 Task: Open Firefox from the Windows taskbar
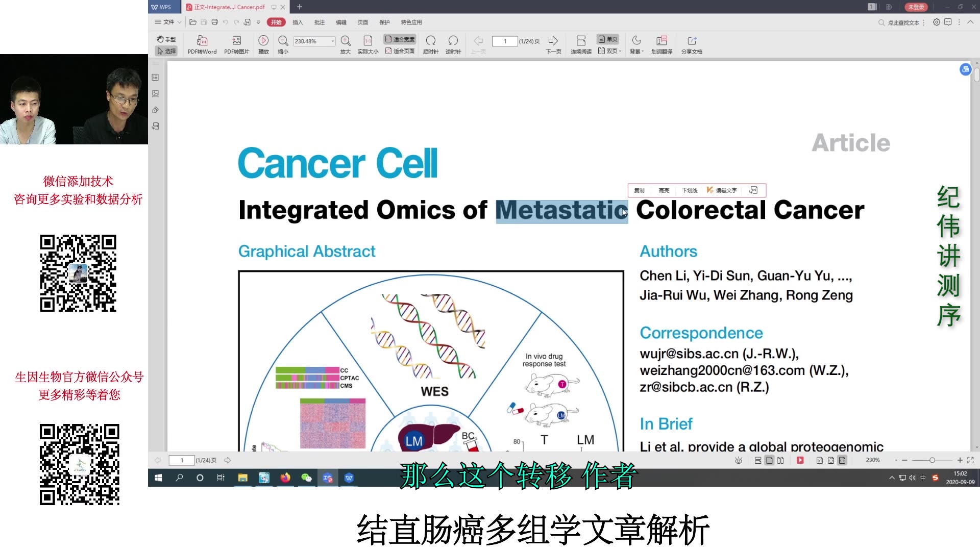tap(285, 478)
